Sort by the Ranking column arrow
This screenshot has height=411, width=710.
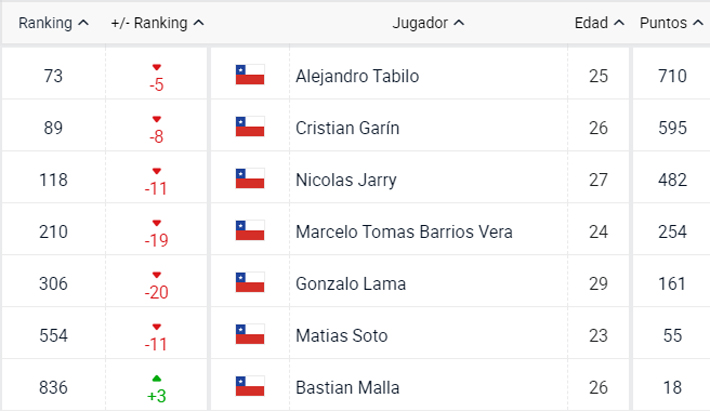click(x=83, y=23)
